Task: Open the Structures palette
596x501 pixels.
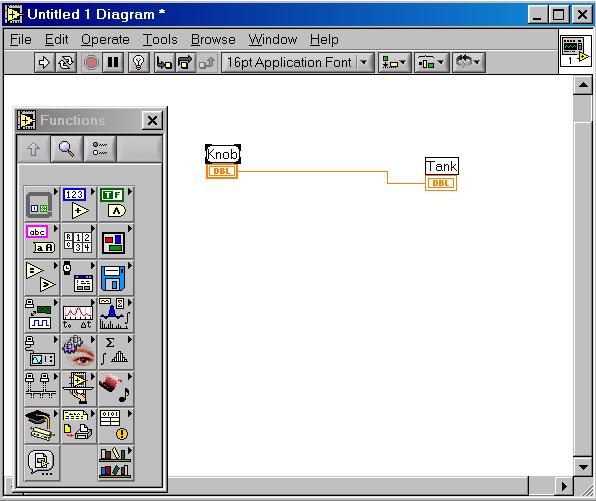Action: (41, 204)
